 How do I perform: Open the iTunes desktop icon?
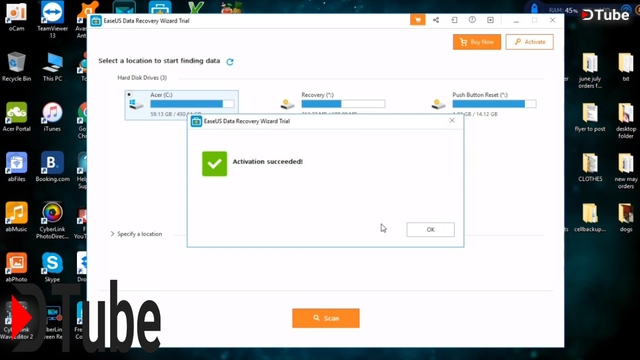tap(52, 117)
